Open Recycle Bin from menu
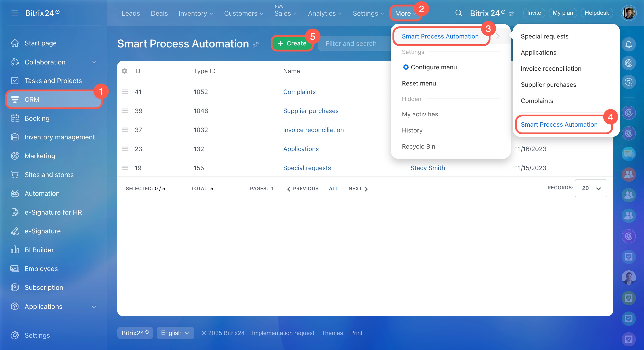 418,146
